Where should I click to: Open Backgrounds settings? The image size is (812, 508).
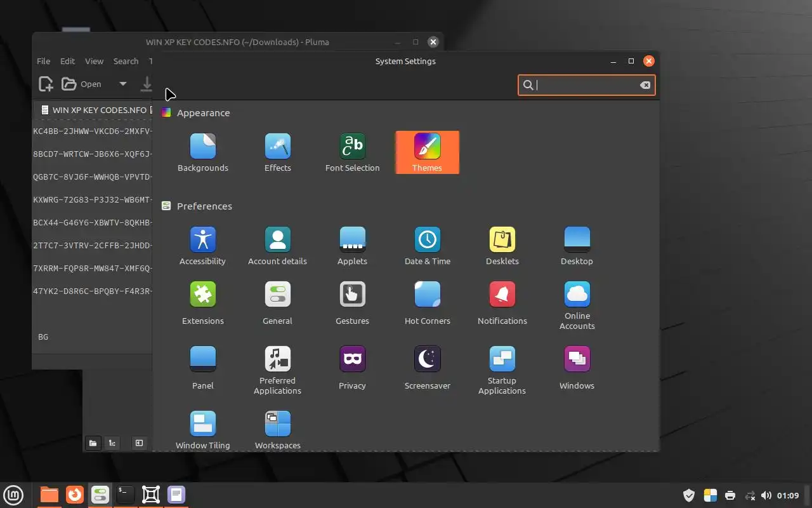pos(203,152)
